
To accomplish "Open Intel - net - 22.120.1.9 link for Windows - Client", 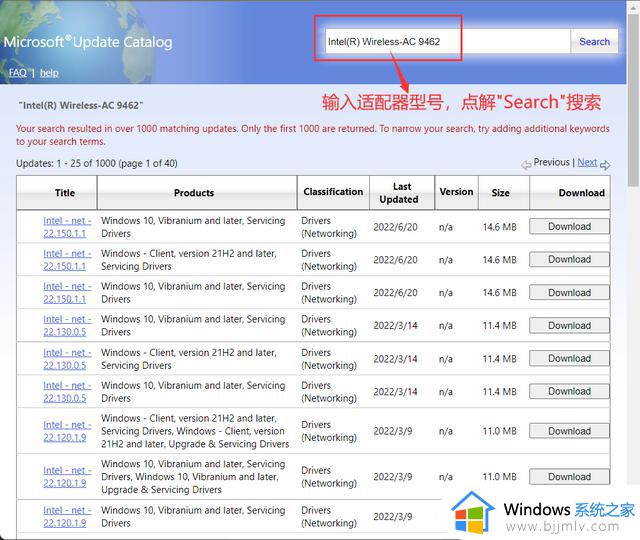I will click(x=67, y=431).
